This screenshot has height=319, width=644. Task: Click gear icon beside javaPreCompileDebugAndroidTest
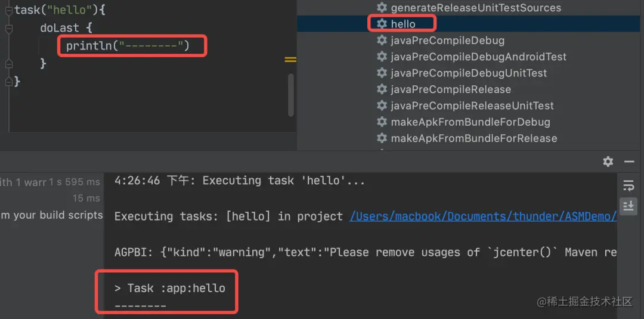point(382,57)
